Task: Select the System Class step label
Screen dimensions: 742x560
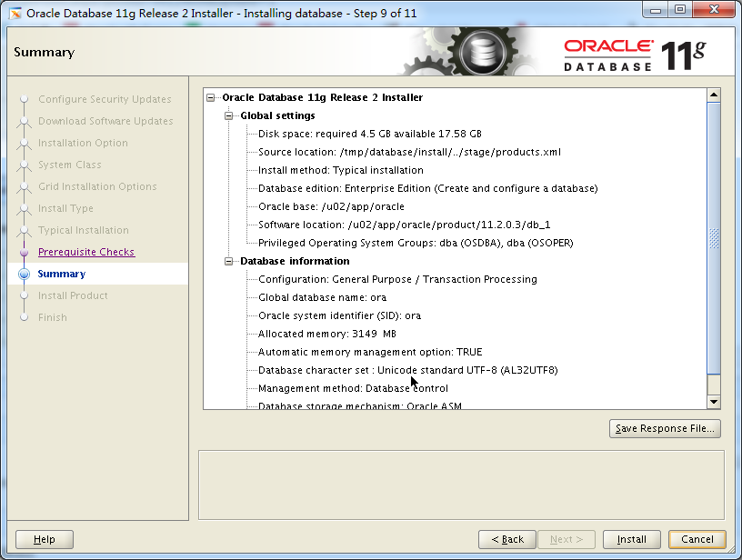Action: pos(69,165)
